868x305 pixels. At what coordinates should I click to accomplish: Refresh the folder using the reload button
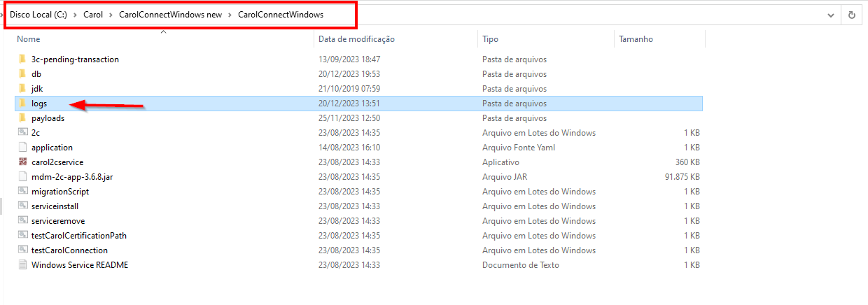(852, 15)
